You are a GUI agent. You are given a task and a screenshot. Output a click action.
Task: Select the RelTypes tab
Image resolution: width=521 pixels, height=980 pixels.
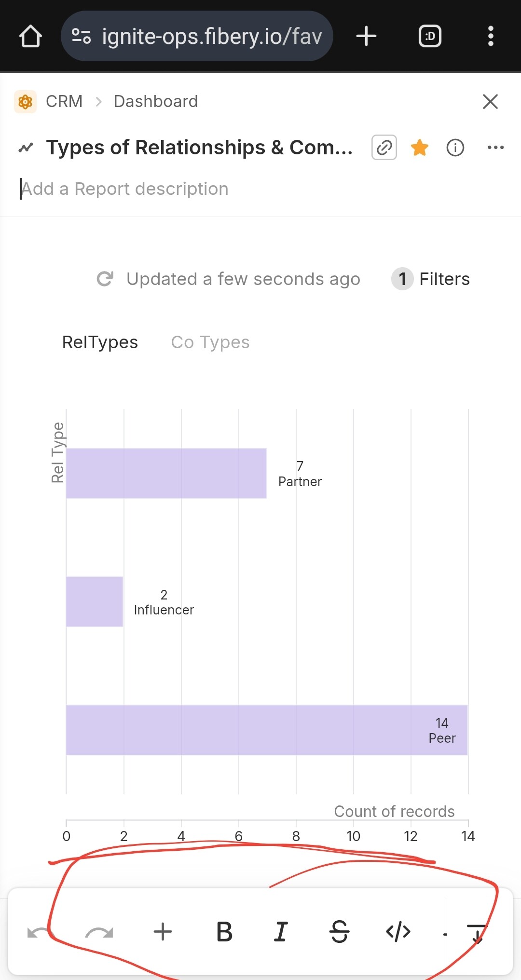pyautogui.click(x=100, y=342)
